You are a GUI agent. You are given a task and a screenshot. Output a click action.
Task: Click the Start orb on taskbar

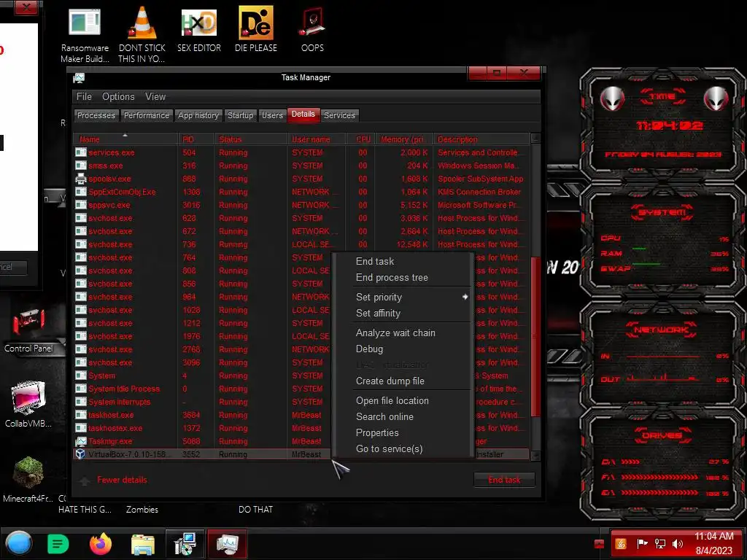[x=19, y=543]
